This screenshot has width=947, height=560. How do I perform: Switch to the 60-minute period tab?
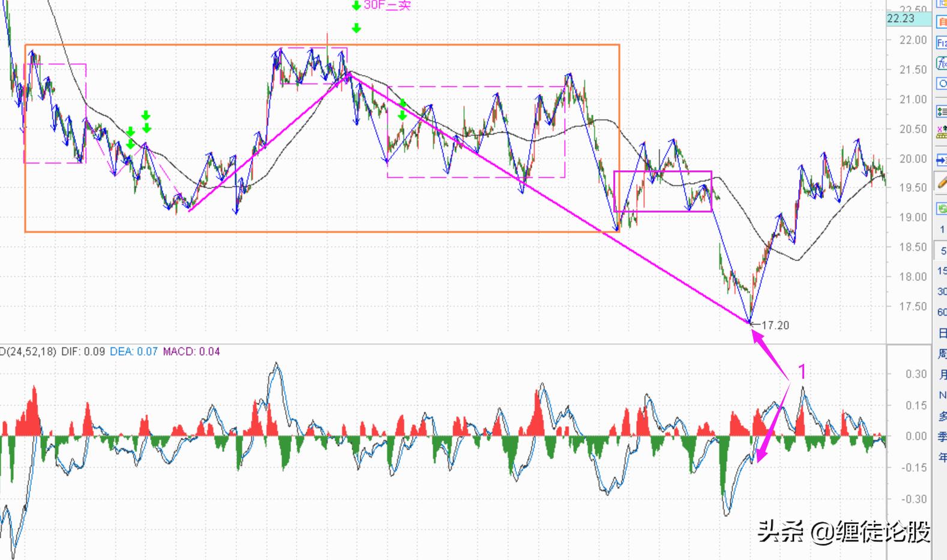pyautogui.click(x=942, y=312)
